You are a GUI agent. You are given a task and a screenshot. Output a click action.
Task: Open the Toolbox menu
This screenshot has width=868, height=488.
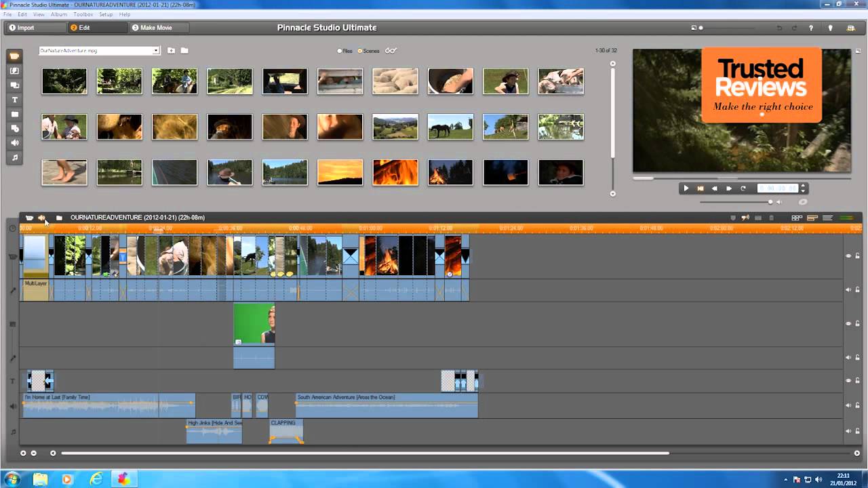(x=83, y=14)
